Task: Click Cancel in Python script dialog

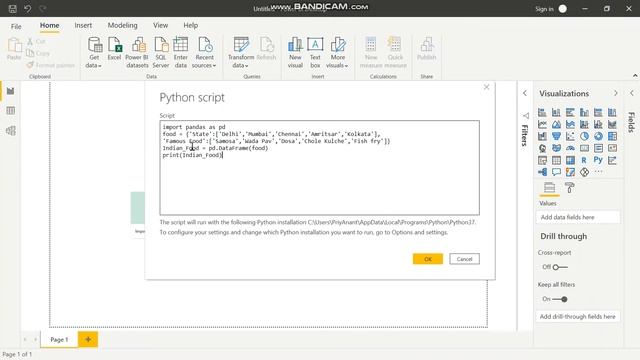Action: 464,259
